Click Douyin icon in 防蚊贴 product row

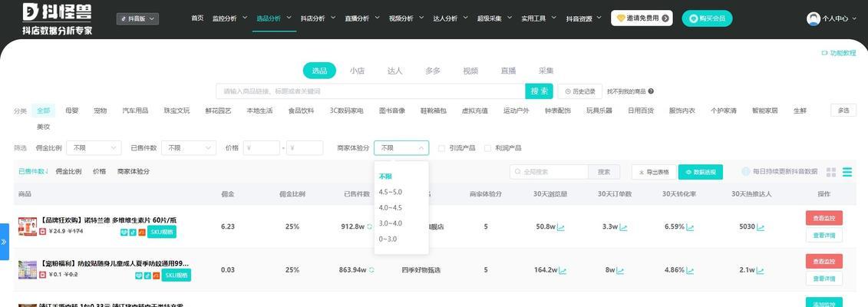[148, 276]
